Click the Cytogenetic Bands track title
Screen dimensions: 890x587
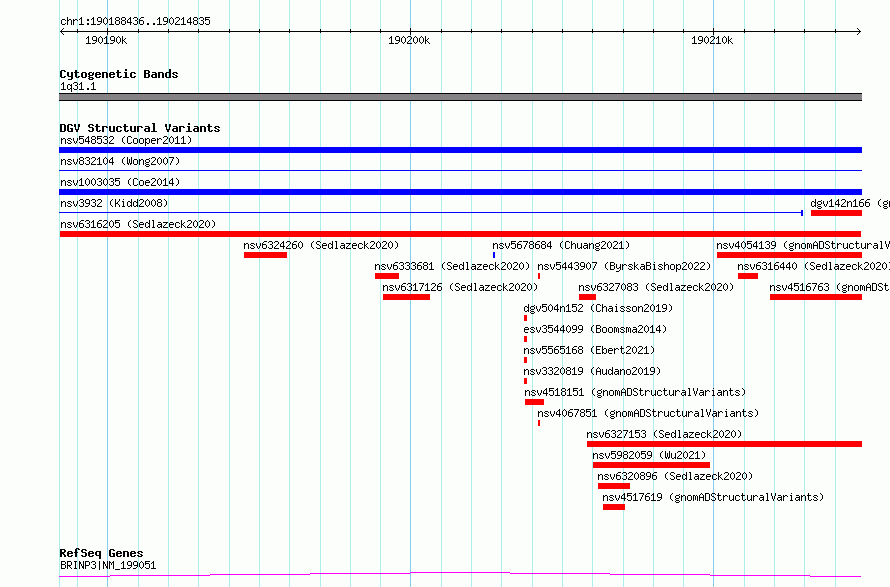coord(119,74)
